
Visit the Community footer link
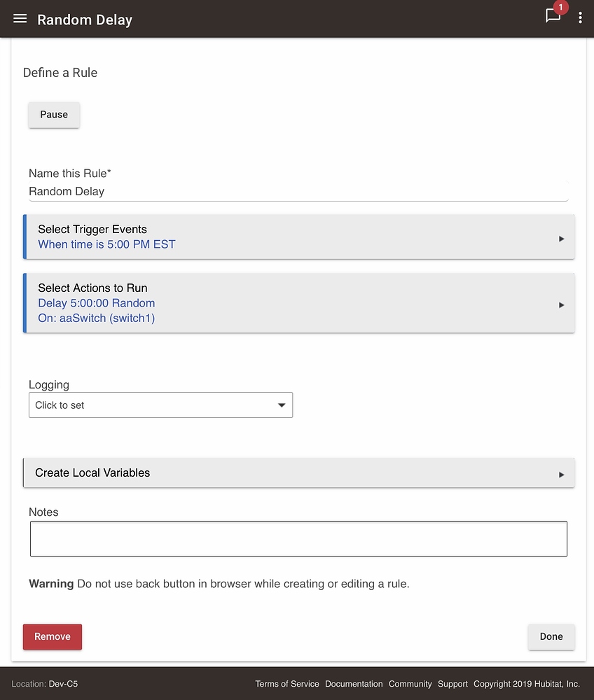pos(410,684)
